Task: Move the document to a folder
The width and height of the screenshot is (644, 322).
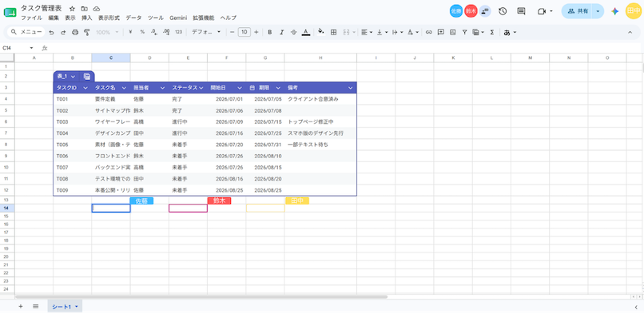Action: 84,9
